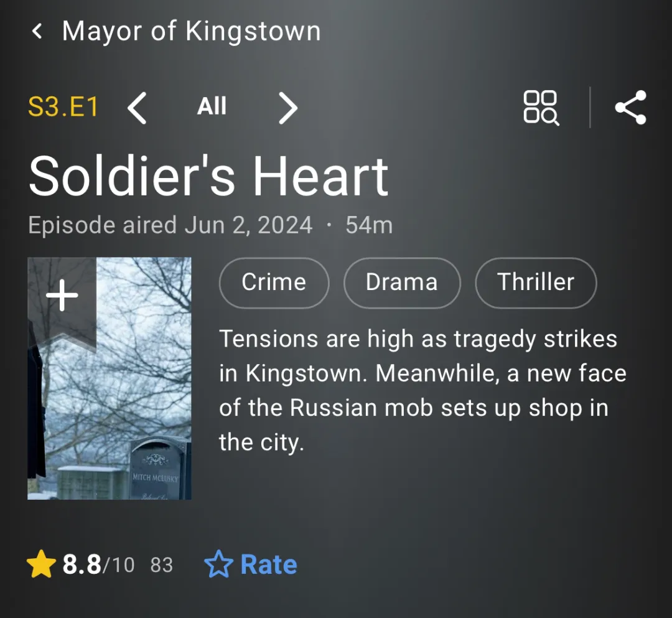
Task: Go to the next episode
Action: click(x=287, y=108)
